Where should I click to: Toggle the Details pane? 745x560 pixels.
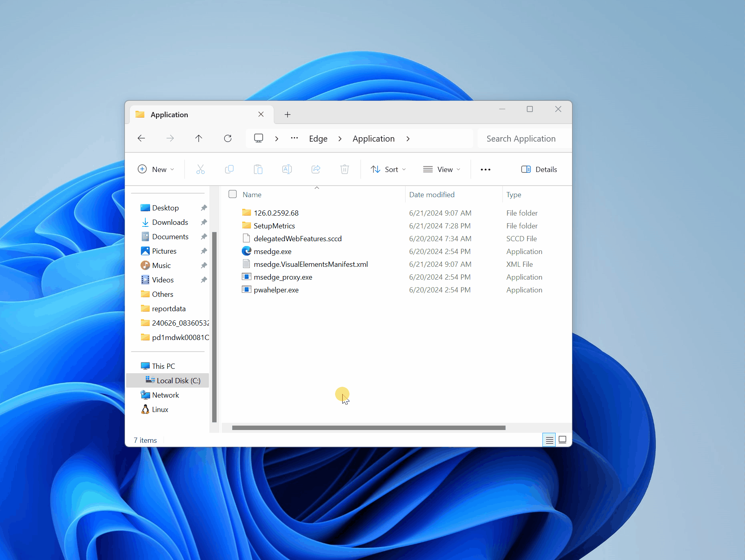[539, 169]
